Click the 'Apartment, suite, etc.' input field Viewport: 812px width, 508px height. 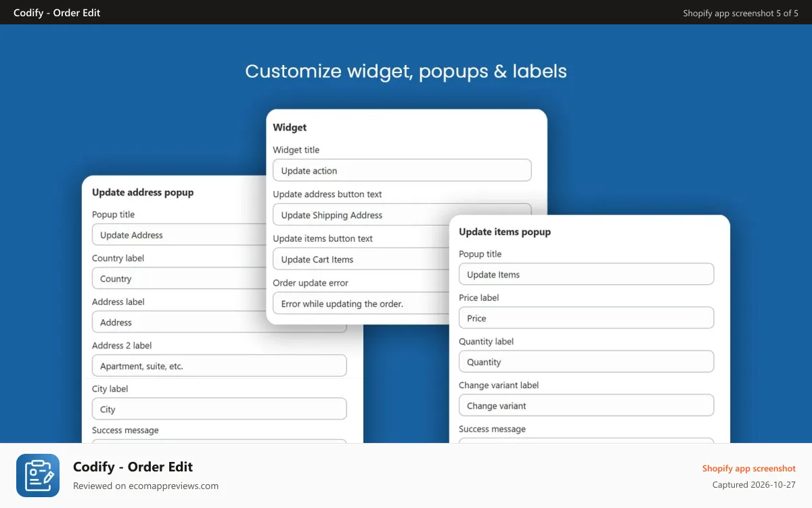(x=219, y=366)
